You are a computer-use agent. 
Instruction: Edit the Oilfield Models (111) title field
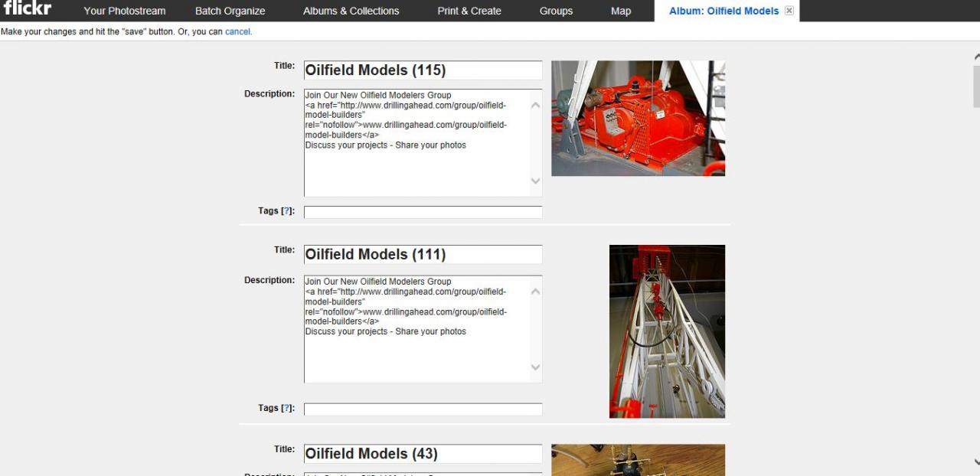pos(423,255)
